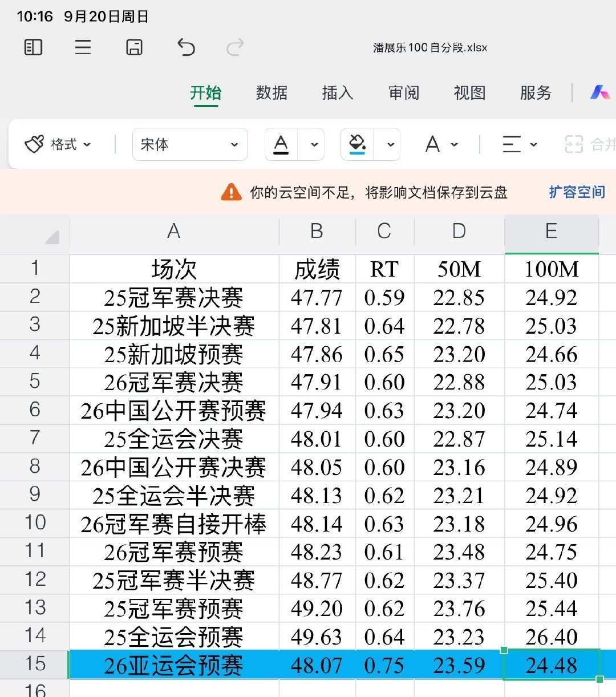Image resolution: width=616 pixels, height=697 pixels.
Task: Click the RT header cell
Action: (x=384, y=269)
